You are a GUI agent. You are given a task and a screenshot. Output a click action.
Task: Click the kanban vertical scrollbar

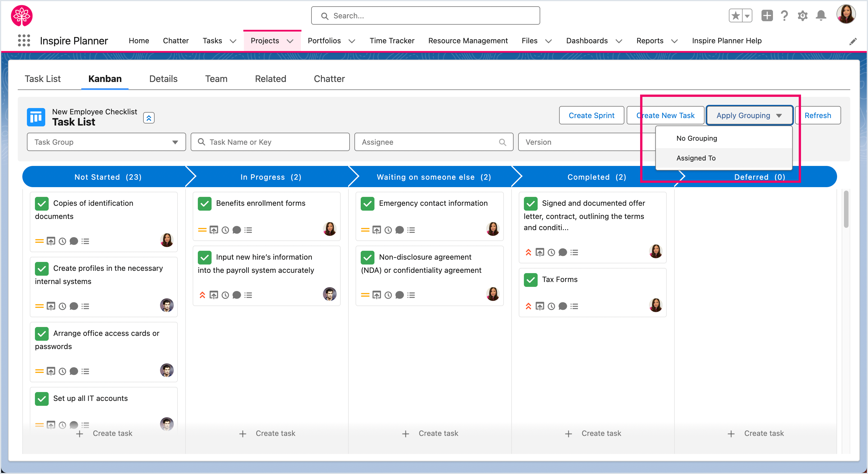point(846,209)
